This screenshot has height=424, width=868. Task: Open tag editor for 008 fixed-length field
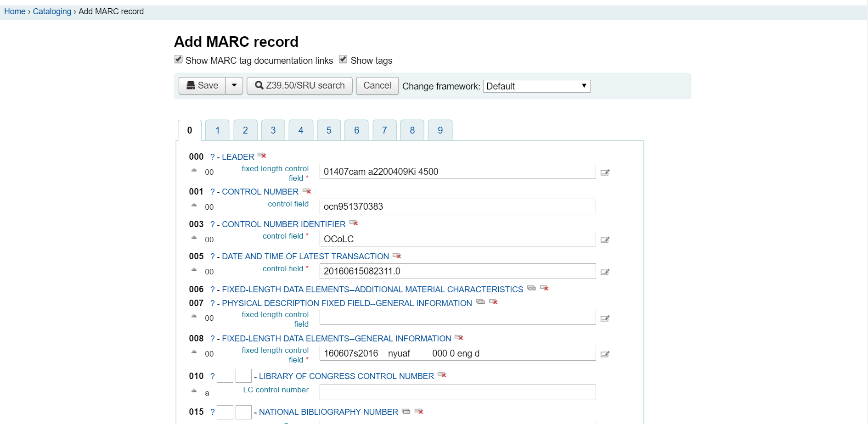coord(605,354)
